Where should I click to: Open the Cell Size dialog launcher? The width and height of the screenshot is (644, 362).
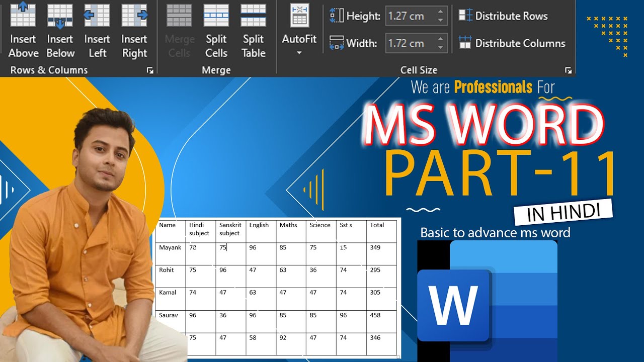[569, 71]
